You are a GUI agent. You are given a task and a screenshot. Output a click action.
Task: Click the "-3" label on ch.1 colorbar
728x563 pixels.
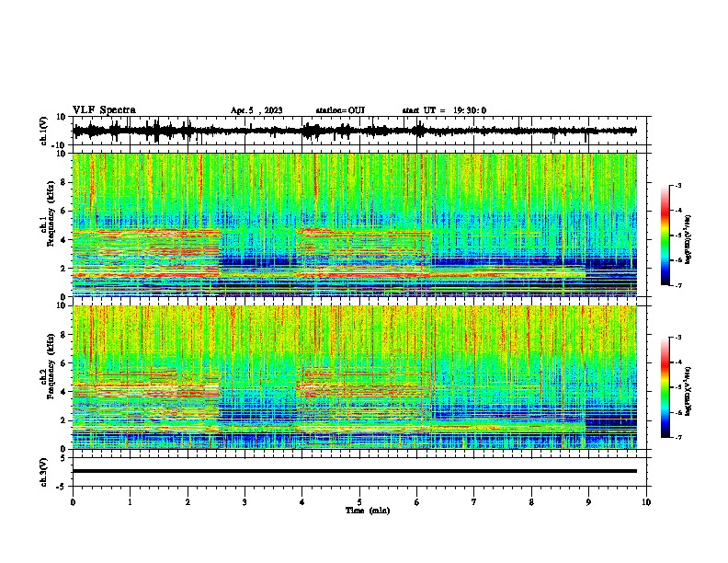pyautogui.click(x=678, y=185)
